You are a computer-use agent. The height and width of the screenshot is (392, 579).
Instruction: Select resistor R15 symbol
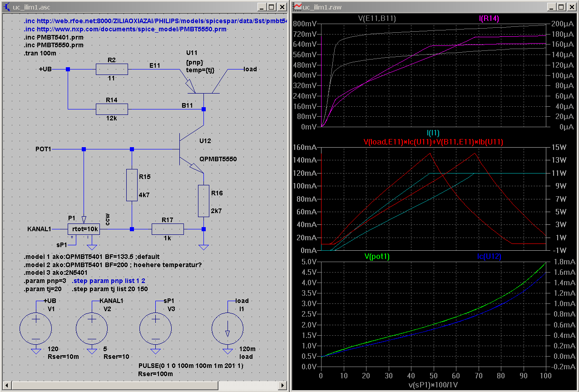click(x=132, y=184)
